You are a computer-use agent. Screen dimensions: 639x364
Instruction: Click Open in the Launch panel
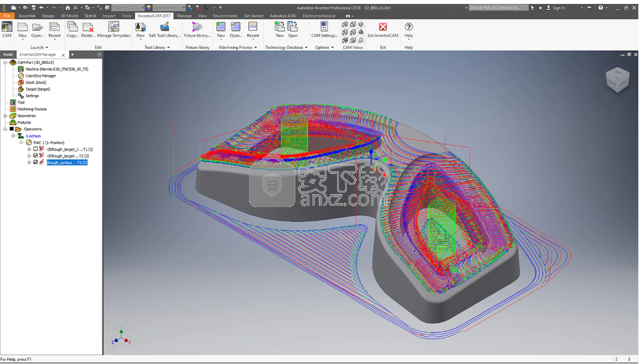pyautogui.click(x=37, y=30)
